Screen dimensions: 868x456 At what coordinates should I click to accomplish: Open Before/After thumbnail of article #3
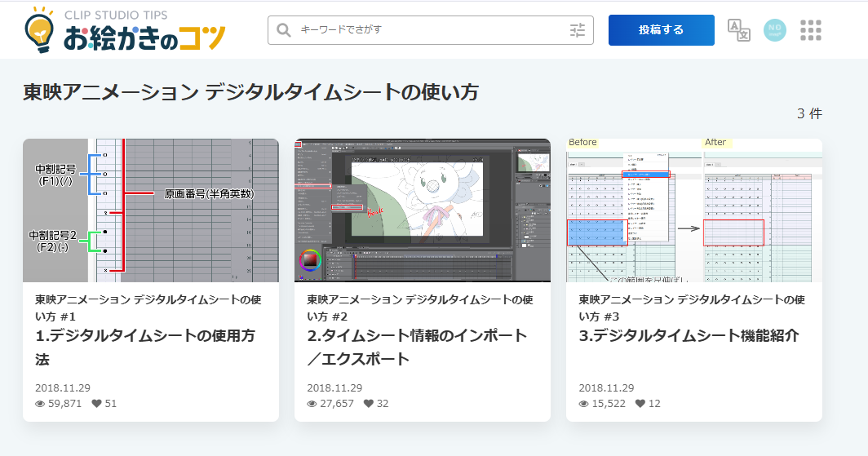(693, 210)
